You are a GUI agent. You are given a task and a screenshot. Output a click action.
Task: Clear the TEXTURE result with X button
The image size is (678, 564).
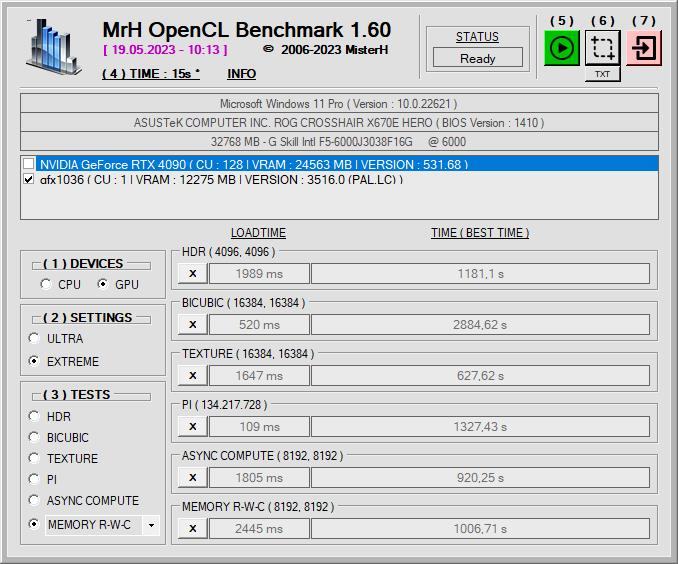[x=193, y=375]
